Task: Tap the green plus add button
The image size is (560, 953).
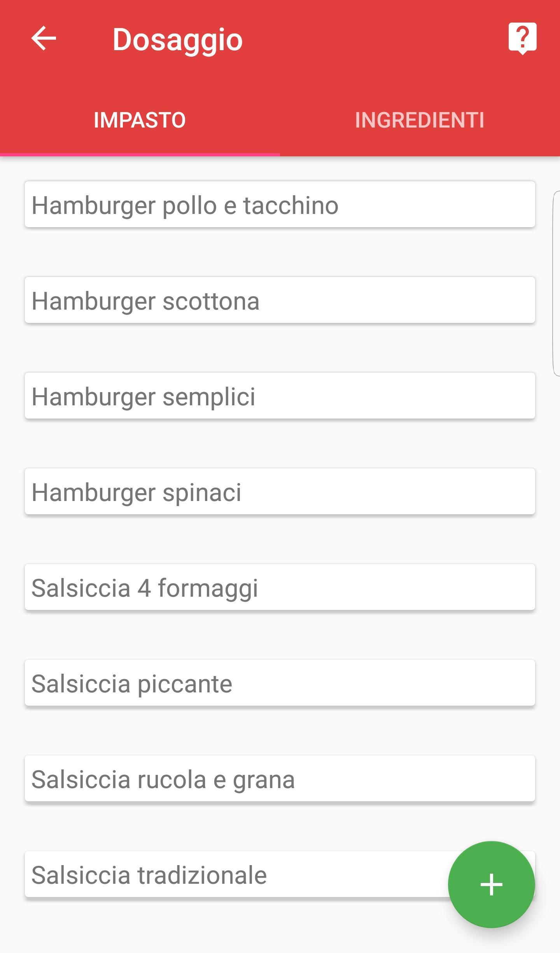Action: pyautogui.click(x=491, y=884)
